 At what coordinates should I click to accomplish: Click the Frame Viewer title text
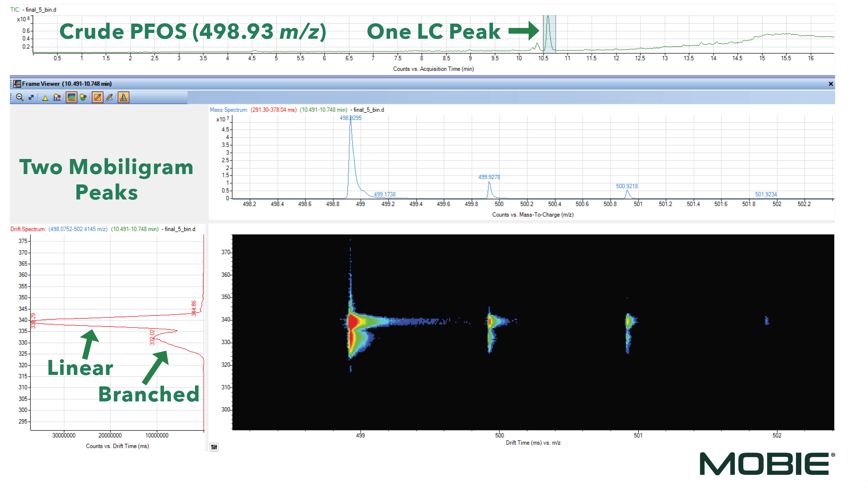point(67,84)
